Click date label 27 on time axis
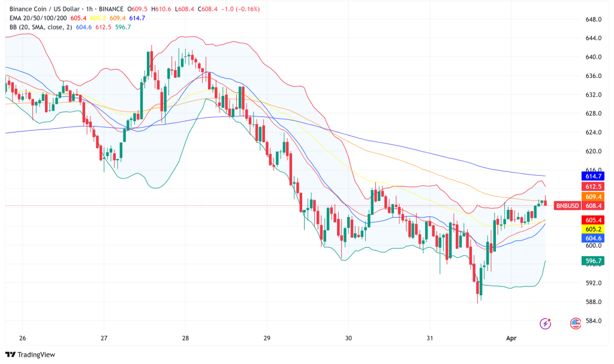 (104, 338)
